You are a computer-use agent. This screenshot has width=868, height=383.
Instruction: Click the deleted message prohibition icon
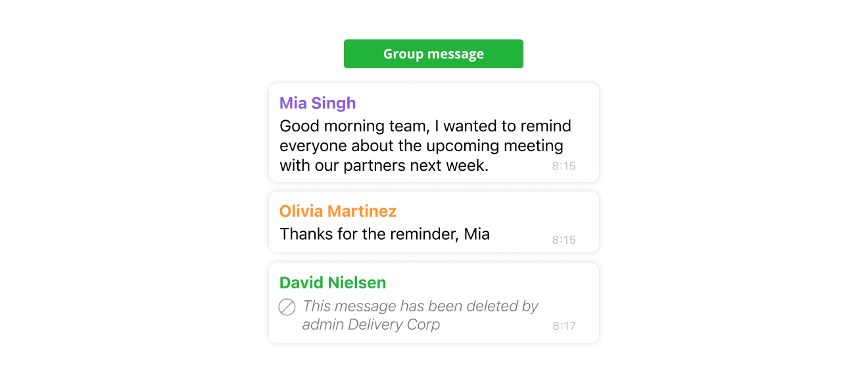pos(287,307)
